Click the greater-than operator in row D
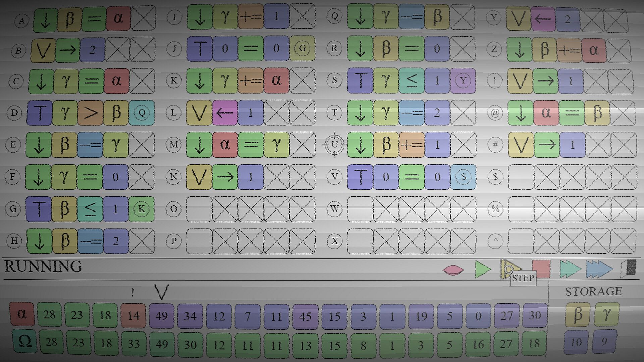The image size is (644, 362). (x=91, y=113)
